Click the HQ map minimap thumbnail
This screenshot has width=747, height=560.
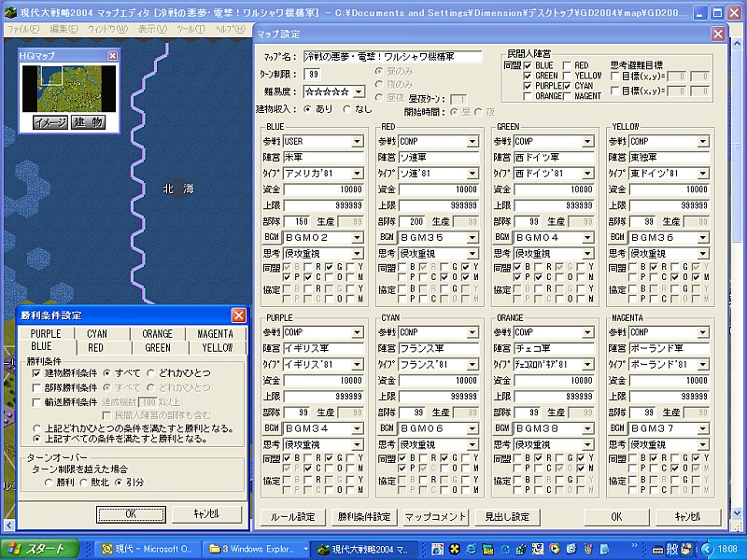(69, 89)
